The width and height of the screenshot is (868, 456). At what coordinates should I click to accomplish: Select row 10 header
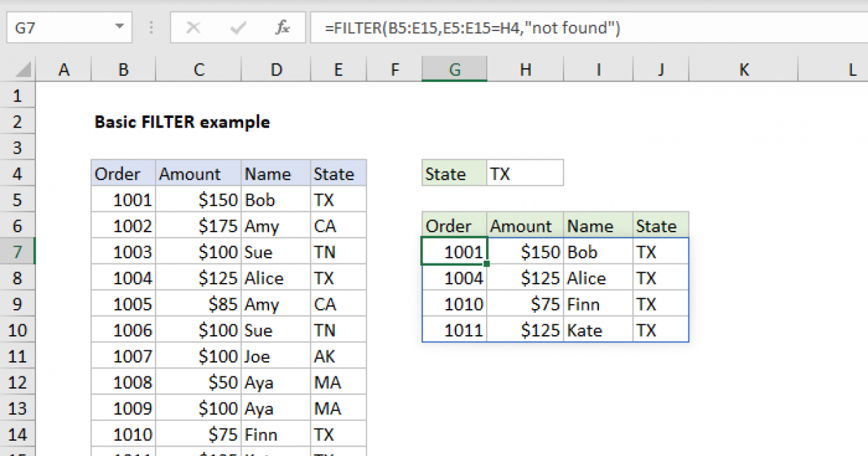click(18, 330)
